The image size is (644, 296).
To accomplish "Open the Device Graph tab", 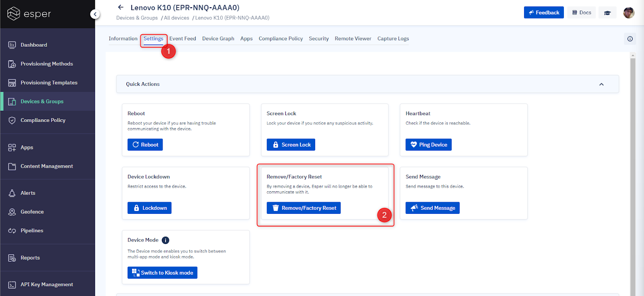I will tap(218, 39).
